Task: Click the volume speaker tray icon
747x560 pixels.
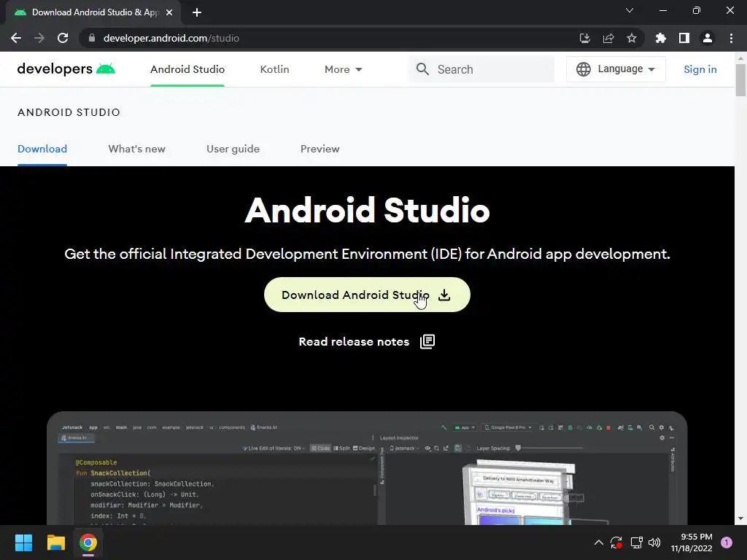Action: (x=654, y=542)
